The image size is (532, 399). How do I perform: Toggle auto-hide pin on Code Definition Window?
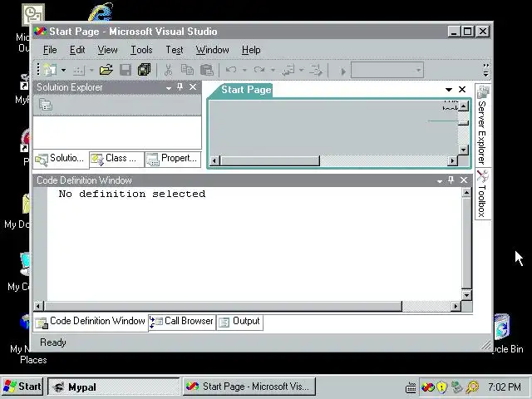(451, 180)
